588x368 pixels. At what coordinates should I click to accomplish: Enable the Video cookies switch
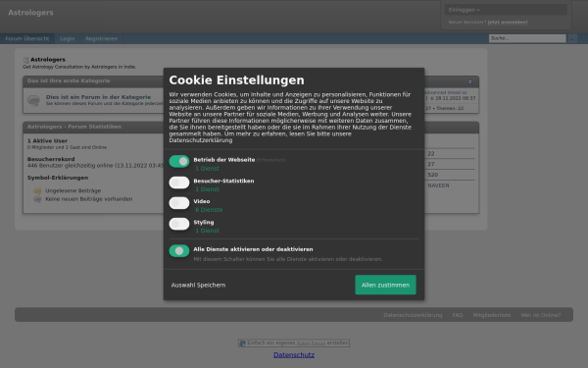[179, 203]
